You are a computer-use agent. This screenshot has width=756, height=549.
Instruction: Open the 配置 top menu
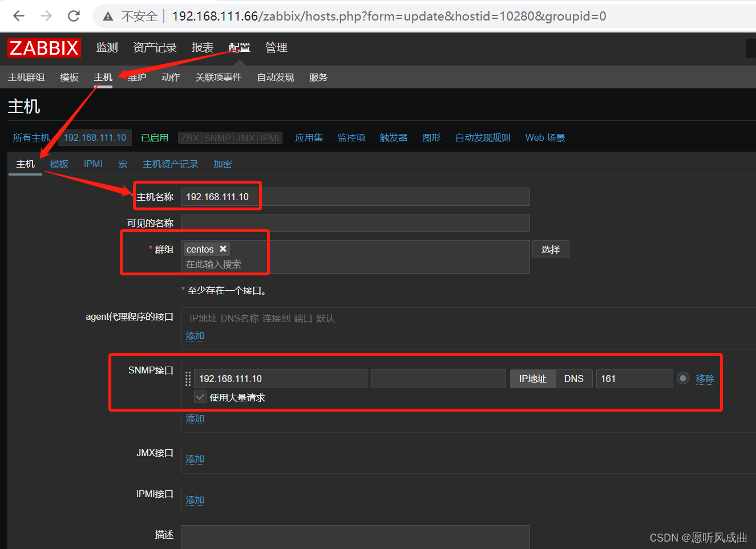click(x=240, y=47)
